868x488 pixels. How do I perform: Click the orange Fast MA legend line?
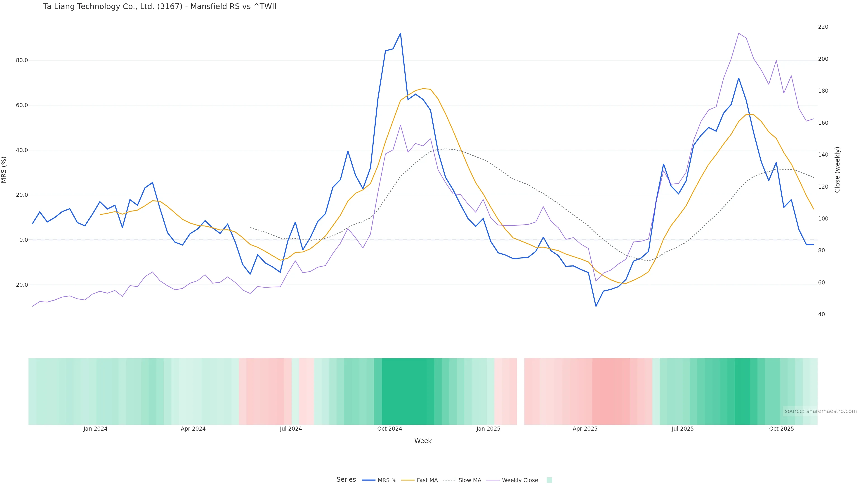(x=408, y=480)
